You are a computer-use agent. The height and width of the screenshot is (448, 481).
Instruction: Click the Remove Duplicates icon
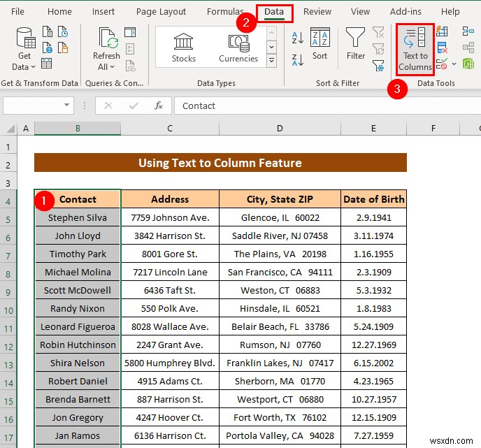pyautogui.click(x=442, y=48)
